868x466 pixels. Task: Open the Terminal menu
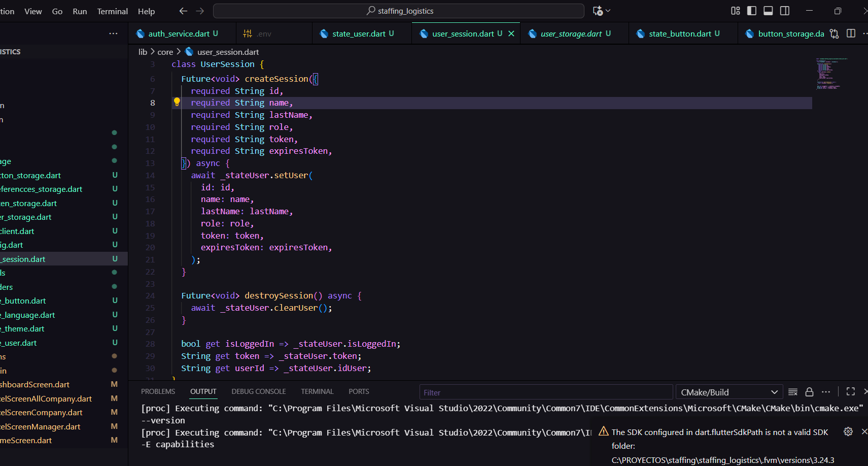click(x=112, y=11)
